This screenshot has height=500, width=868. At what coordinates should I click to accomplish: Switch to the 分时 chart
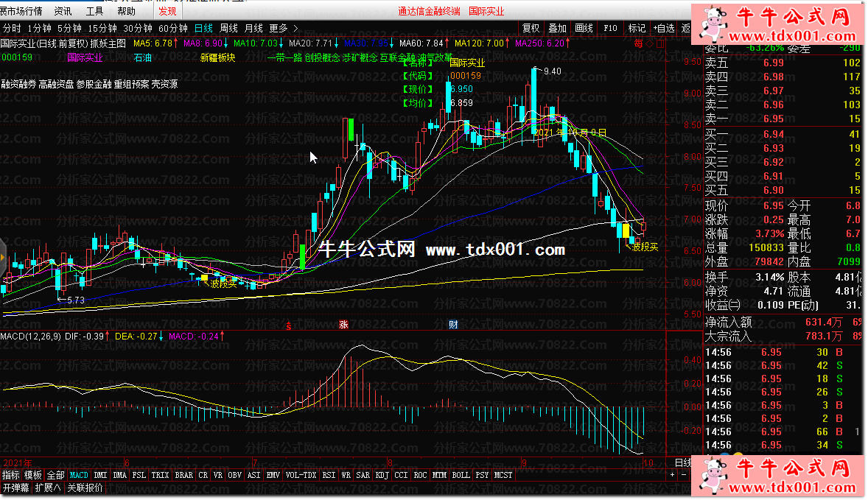coord(12,28)
